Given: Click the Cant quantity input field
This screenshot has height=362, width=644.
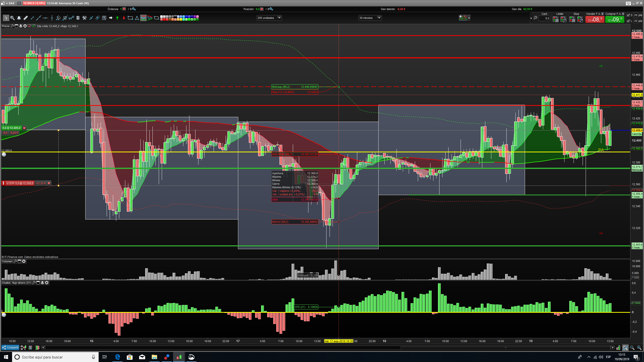Looking at the screenshot, I should pos(545,18).
